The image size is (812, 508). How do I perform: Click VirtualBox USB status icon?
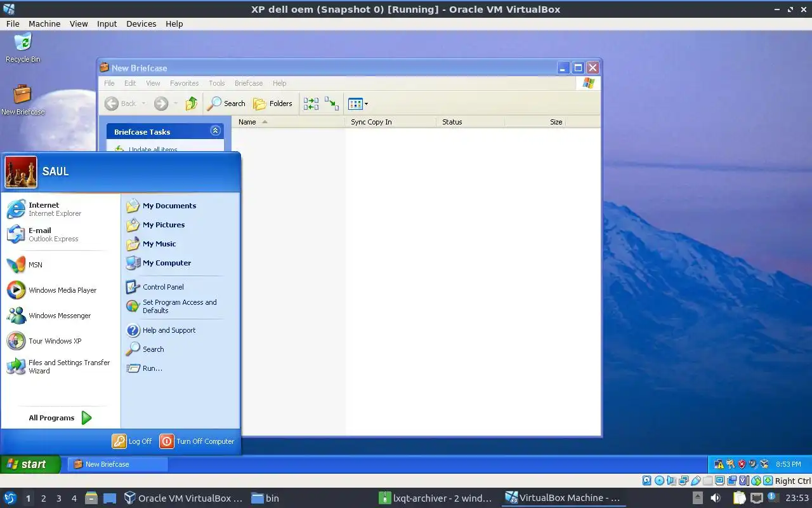tap(696, 481)
